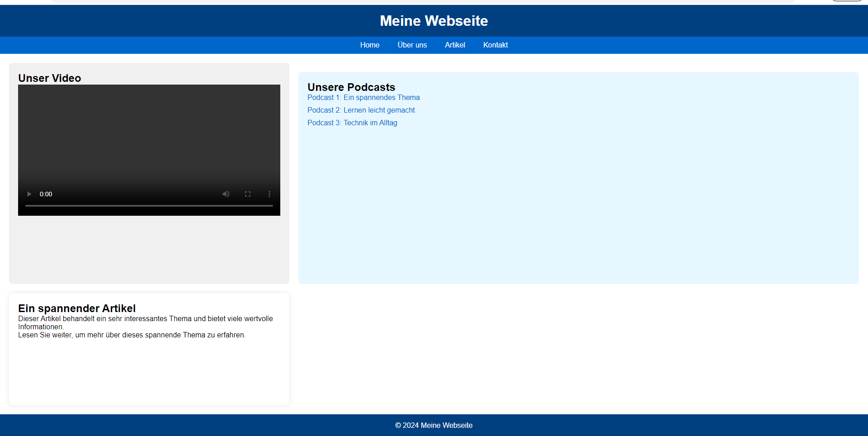Enter fullscreen mode on the video
Image resolution: width=868 pixels, height=436 pixels.
(x=248, y=194)
